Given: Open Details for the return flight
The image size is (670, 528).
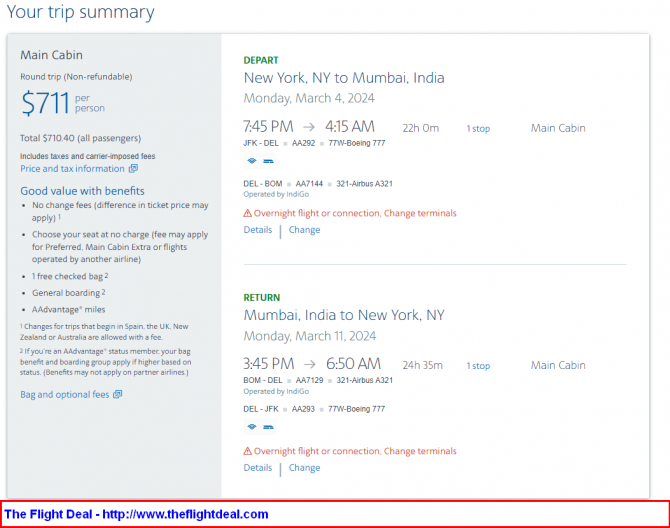Looking at the screenshot, I should coord(258,468).
